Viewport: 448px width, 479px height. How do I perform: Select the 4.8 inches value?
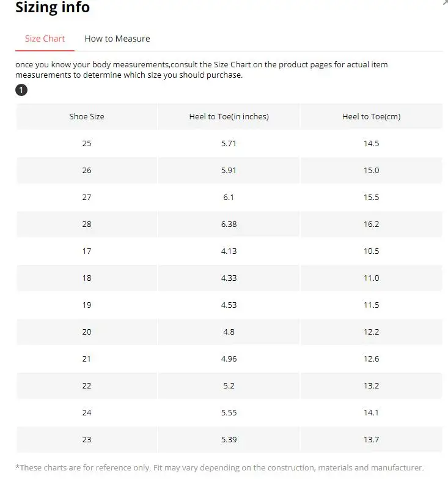(229, 332)
